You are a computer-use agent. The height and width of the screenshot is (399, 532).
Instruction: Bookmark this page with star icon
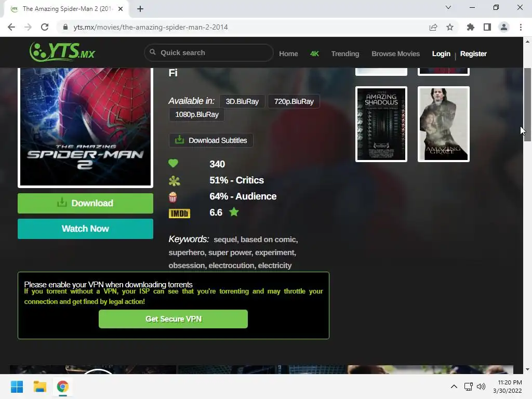point(450,27)
